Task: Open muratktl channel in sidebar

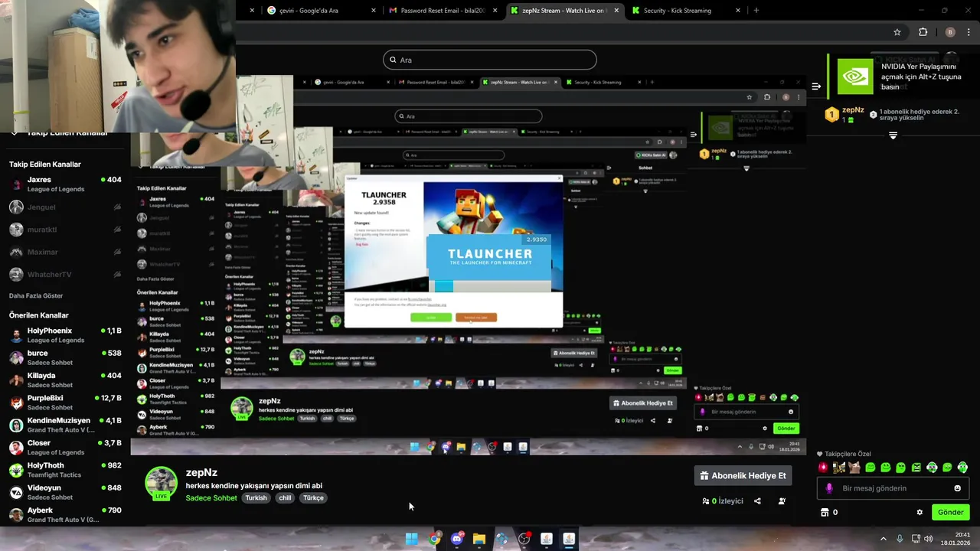Action: pos(65,230)
